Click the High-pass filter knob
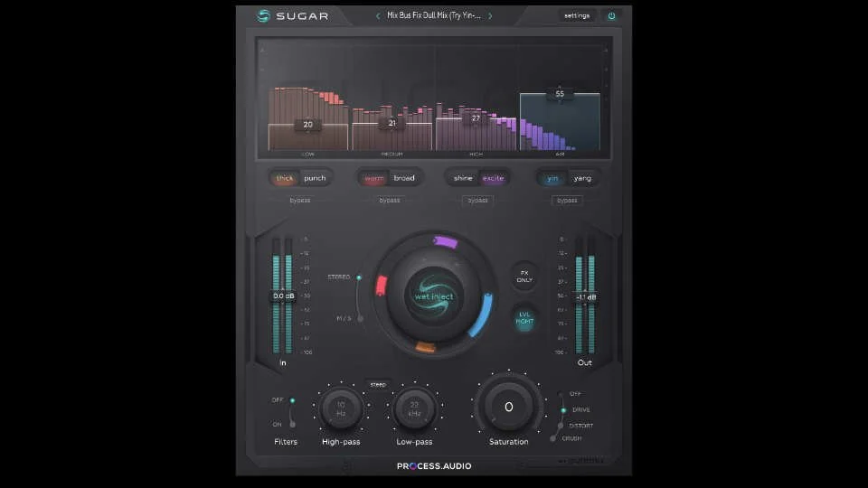Viewport: 868px width, 488px height. pyautogui.click(x=341, y=408)
